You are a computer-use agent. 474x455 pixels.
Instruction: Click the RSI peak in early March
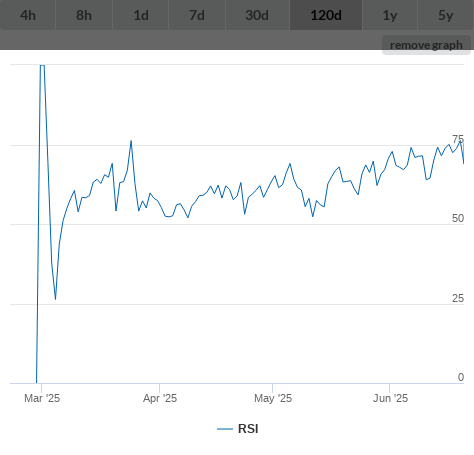pyautogui.click(x=42, y=66)
